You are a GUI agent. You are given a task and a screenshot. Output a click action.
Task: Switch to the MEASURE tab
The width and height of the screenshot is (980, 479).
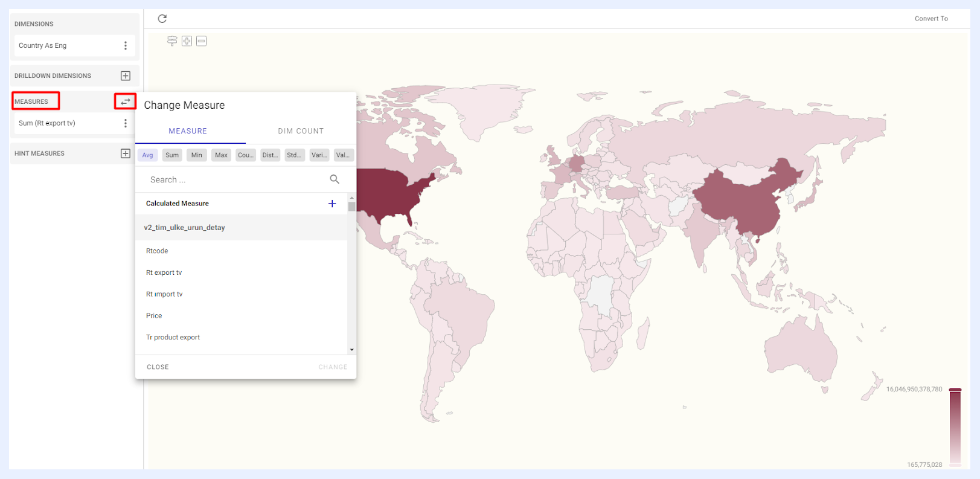[x=188, y=131]
